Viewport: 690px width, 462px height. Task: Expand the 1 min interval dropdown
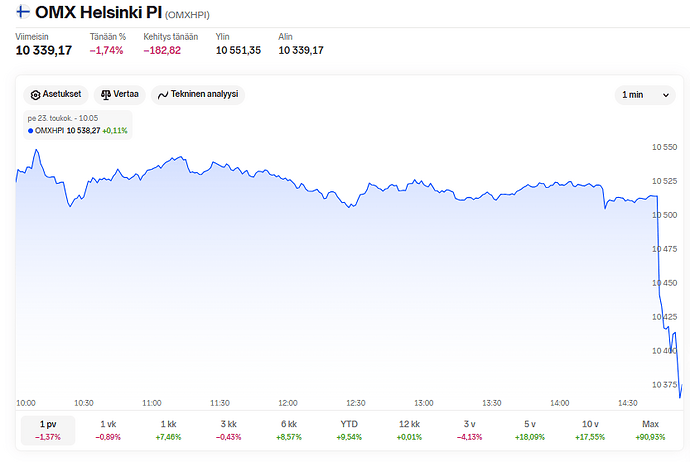(645, 95)
